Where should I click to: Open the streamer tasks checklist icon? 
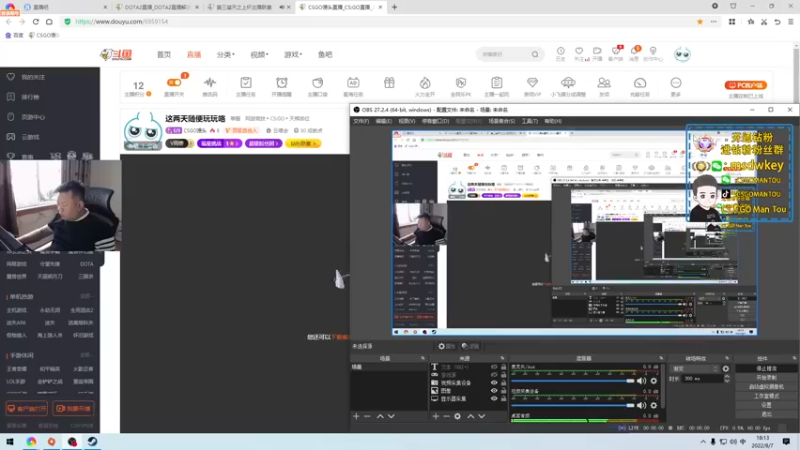pos(245,83)
